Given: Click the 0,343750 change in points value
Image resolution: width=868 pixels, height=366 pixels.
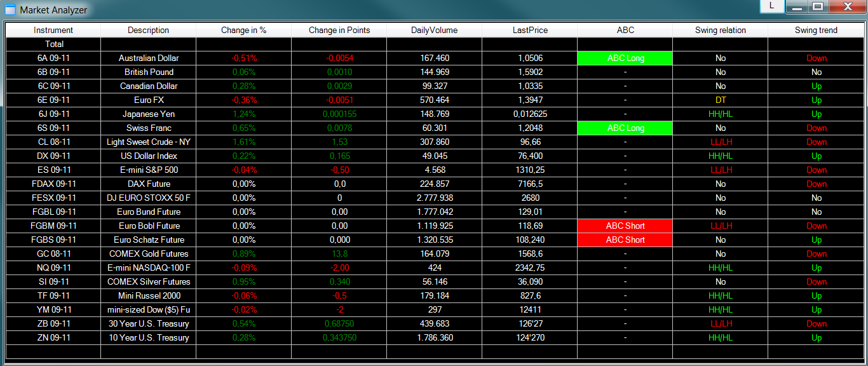Looking at the screenshot, I should [x=339, y=337].
